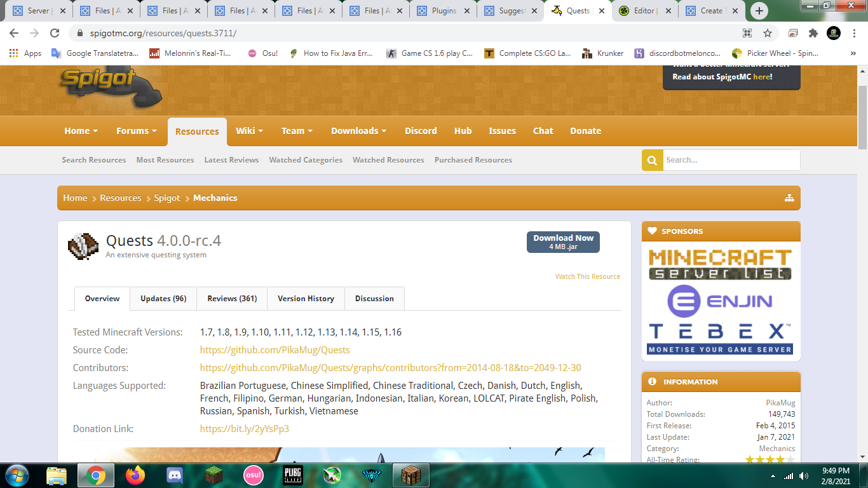Screen dimensions: 868x488
Task: Open the Enjin sponsor banner
Action: coord(721,301)
